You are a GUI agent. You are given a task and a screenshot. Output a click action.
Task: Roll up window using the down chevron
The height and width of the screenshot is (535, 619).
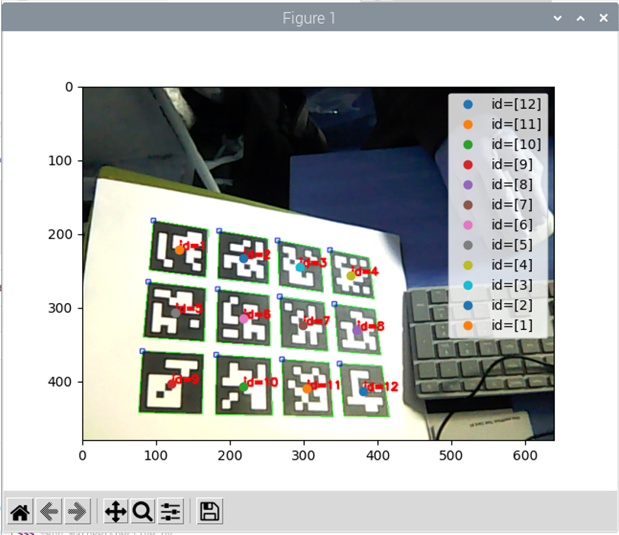point(557,18)
